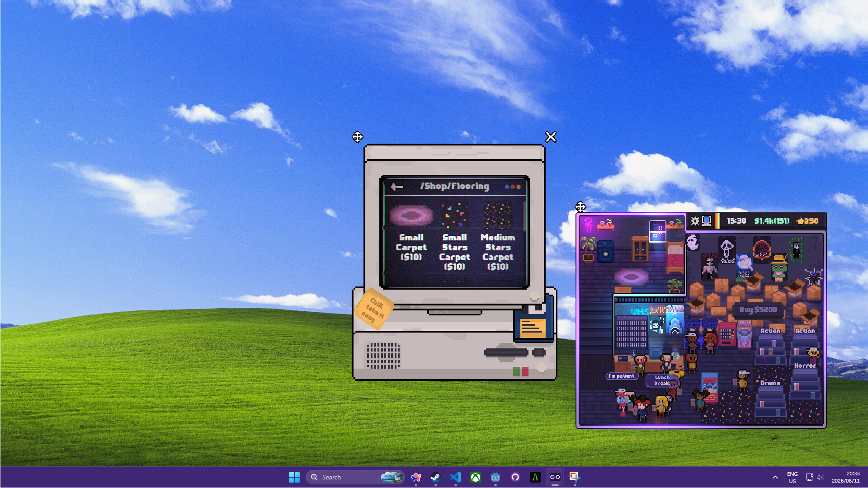The image size is (868, 488).
Task: Open the computer shop icon in game HUD
Action: point(707,221)
